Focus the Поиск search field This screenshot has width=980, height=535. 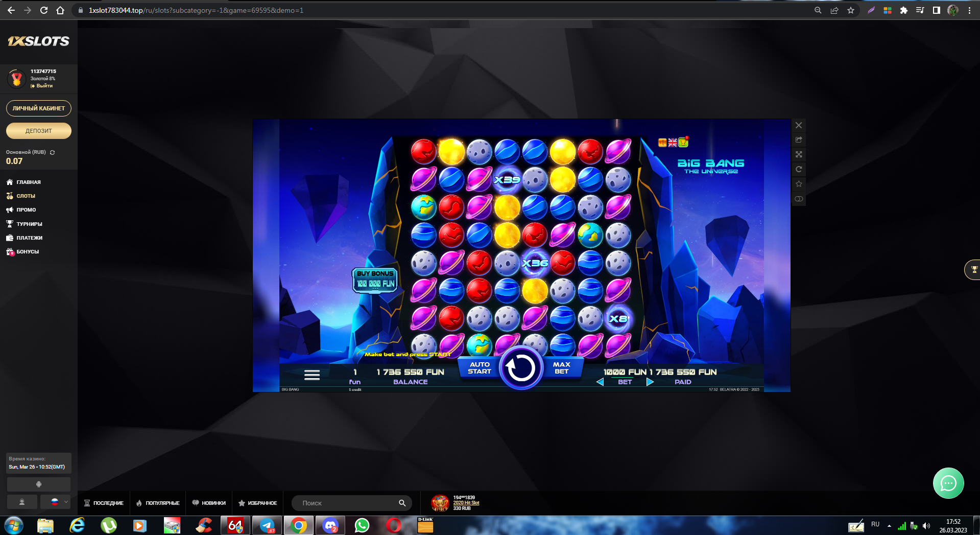(x=352, y=503)
